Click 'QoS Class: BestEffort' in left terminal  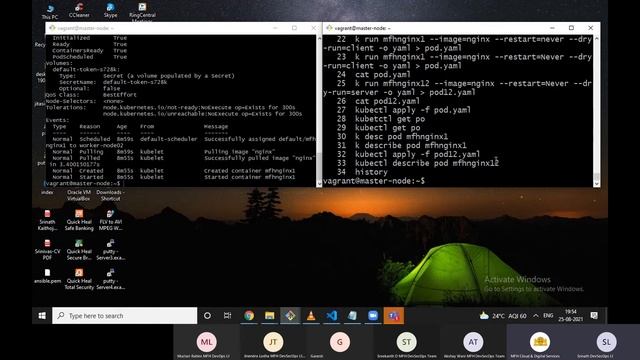click(91, 95)
